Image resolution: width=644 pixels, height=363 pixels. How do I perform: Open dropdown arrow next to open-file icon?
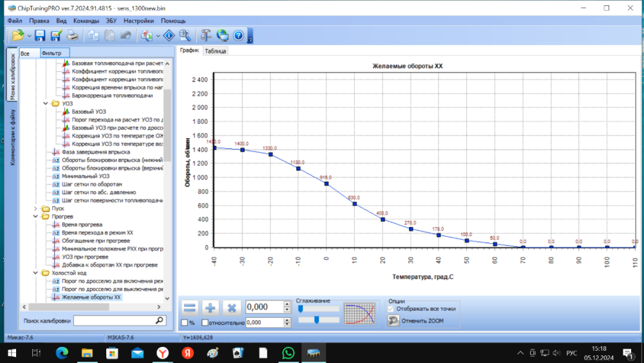30,35
